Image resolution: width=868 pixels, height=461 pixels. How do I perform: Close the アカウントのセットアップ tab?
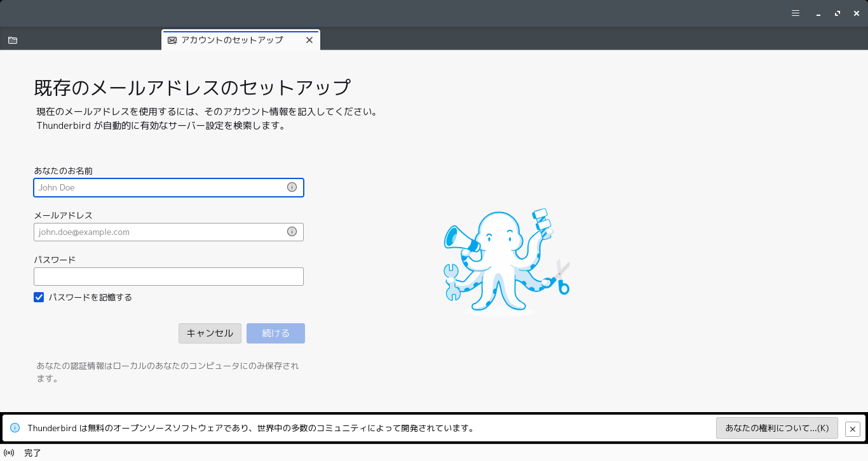(309, 40)
